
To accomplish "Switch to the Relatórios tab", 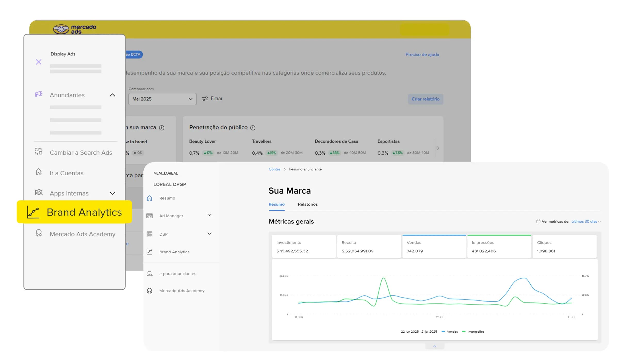I will (308, 204).
